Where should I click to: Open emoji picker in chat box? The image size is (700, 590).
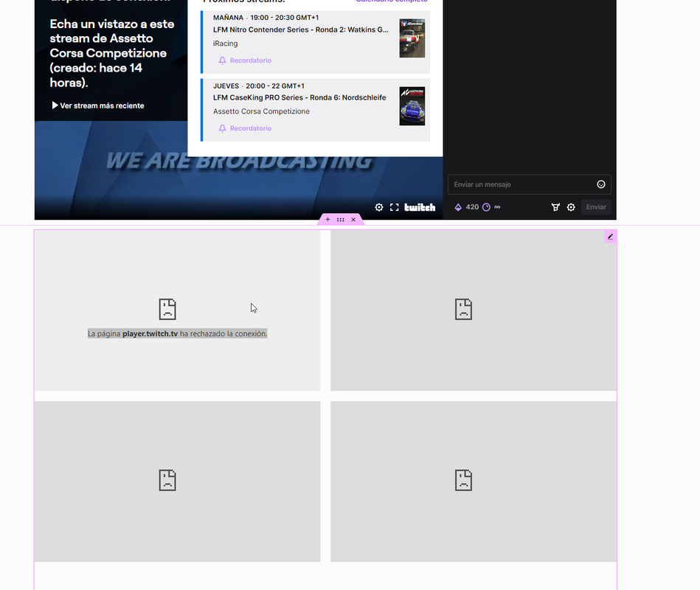coord(601,184)
